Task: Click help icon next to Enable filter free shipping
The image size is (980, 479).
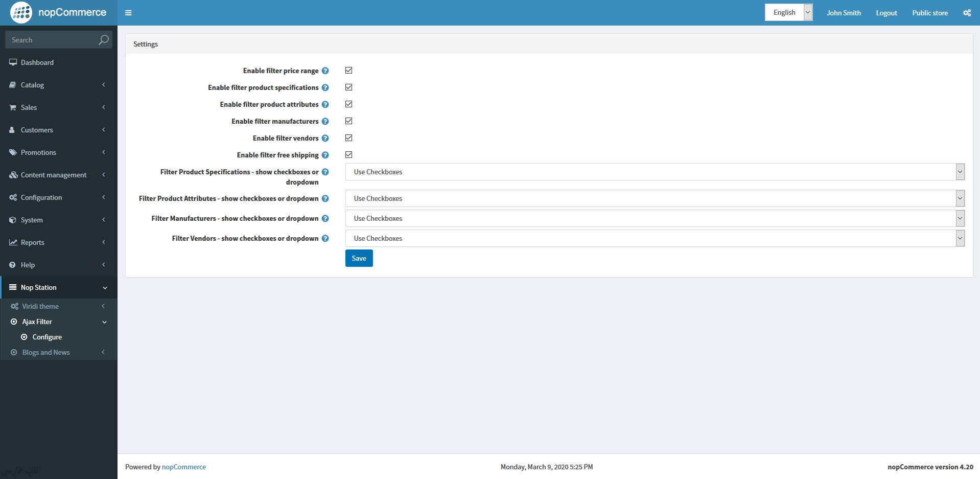Action: (x=325, y=155)
